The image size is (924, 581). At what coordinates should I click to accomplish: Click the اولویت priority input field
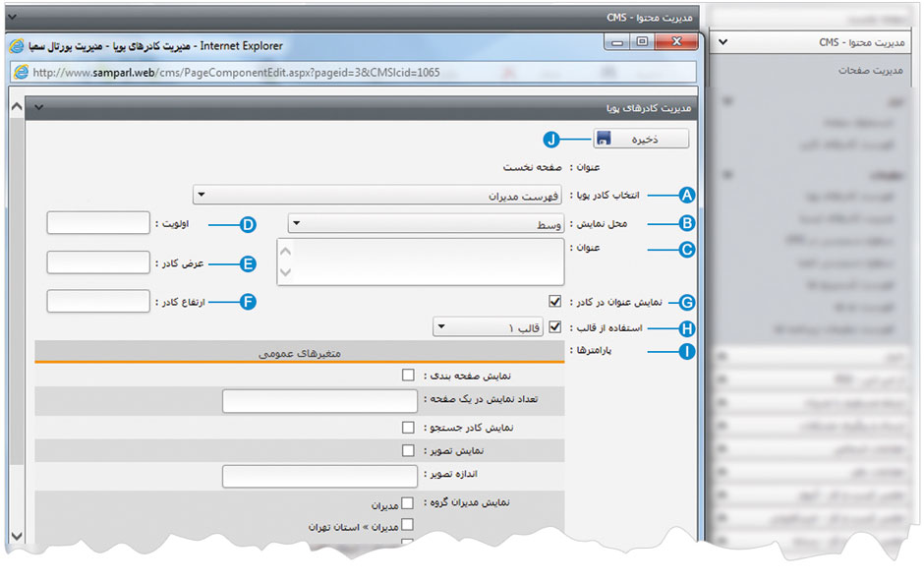(97, 224)
